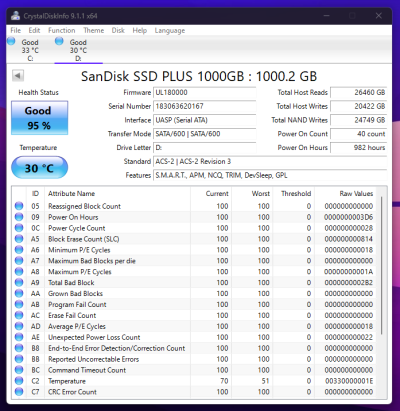This screenshot has width=400, height=411.
Task: Click Power On Hours value 982 hours
Action: (x=359, y=148)
